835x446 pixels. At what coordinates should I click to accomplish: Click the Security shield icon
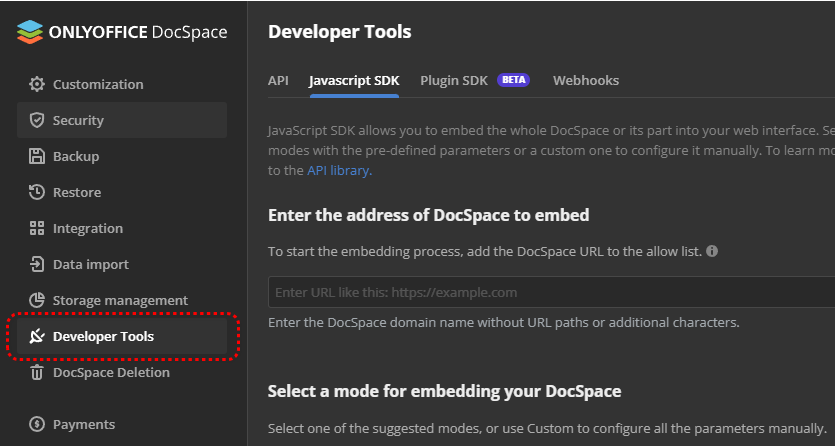[x=37, y=120]
